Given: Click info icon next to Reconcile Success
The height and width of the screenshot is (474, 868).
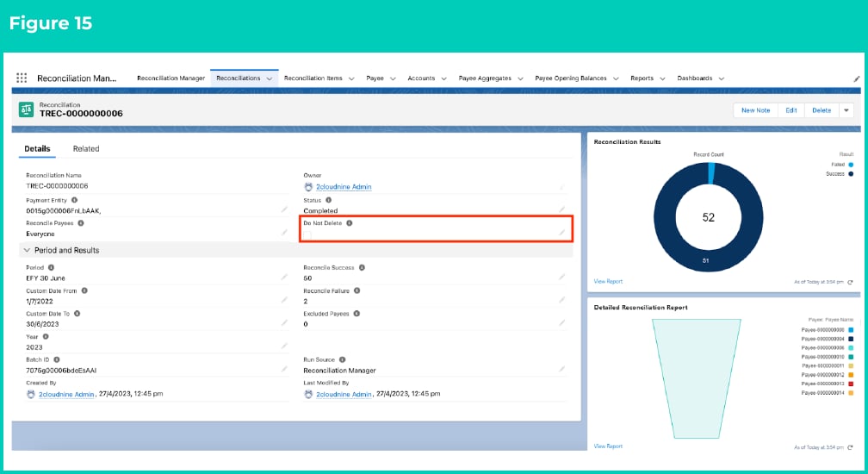Looking at the screenshot, I should [x=362, y=267].
